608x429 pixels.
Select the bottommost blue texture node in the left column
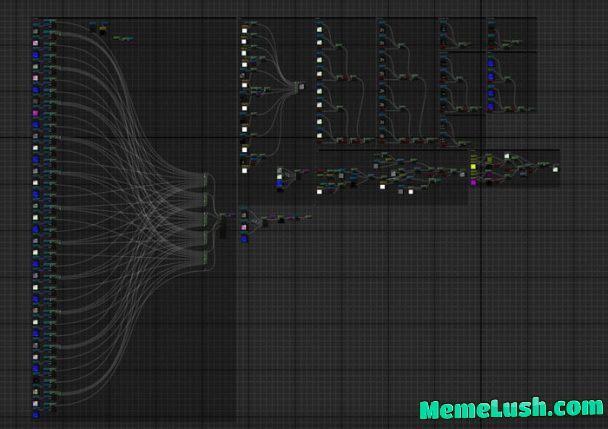click(36, 413)
